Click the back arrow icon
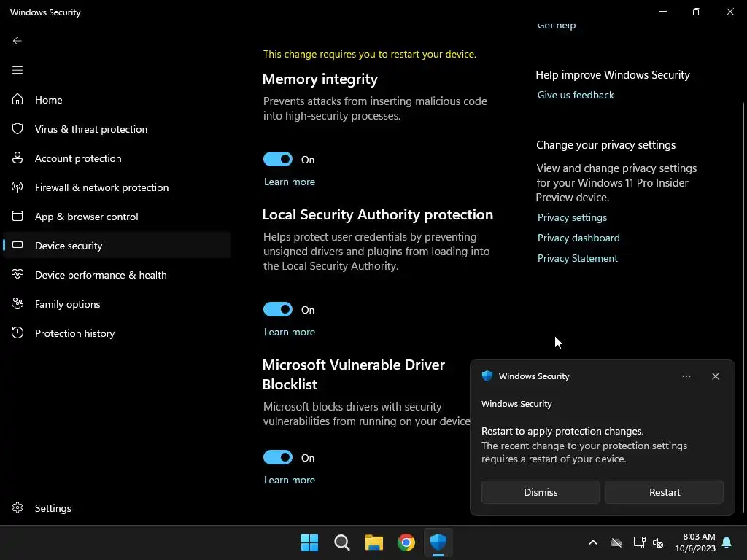 coord(18,41)
